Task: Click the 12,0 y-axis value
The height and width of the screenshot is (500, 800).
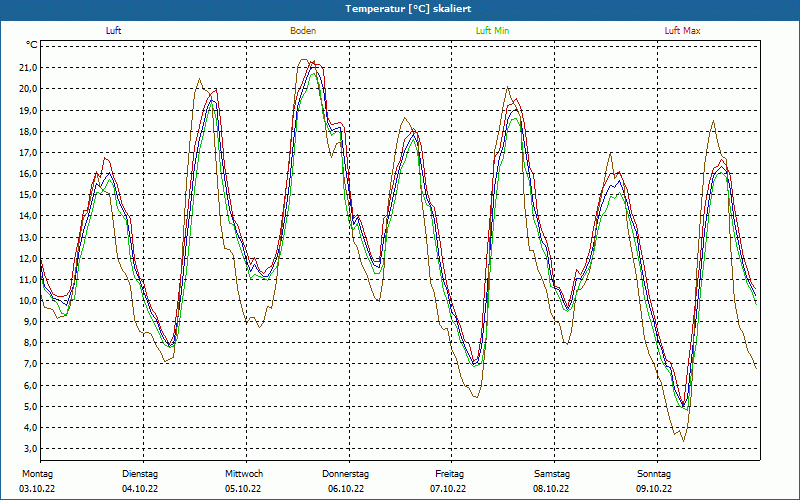Action: click(x=28, y=258)
